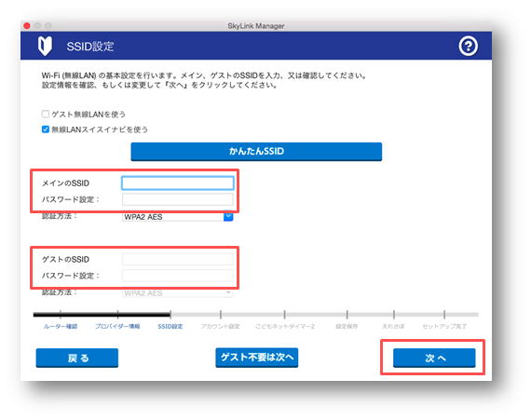Select the こどもネットタイマー2 progress step
The image size is (531, 420).
pos(285,326)
